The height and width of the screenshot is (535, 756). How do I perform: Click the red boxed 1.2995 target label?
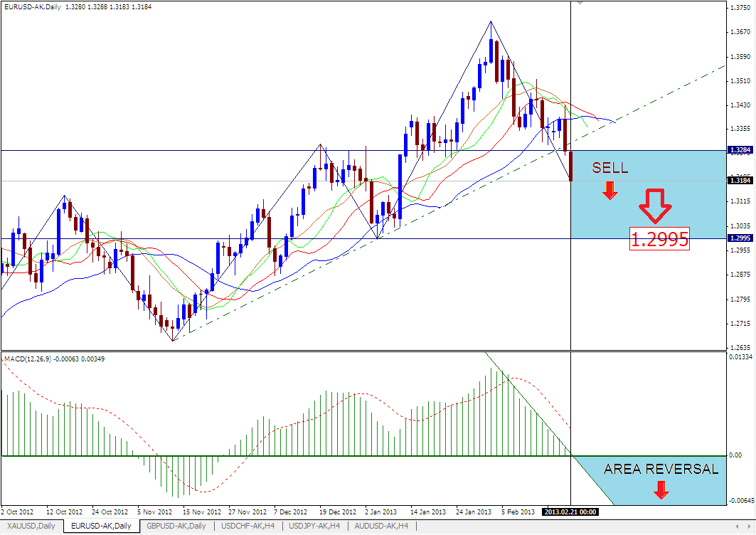[660, 240]
